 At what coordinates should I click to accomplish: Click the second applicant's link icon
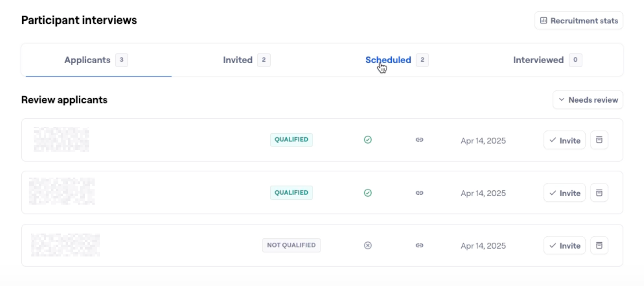click(x=419, y=193)
